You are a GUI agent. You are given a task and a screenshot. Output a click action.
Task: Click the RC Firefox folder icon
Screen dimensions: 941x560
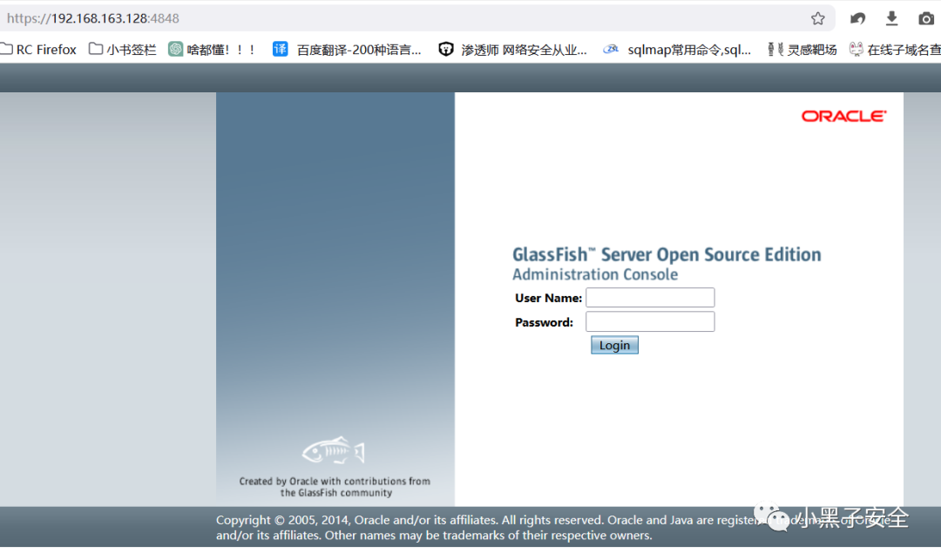(x=6, y=49)
